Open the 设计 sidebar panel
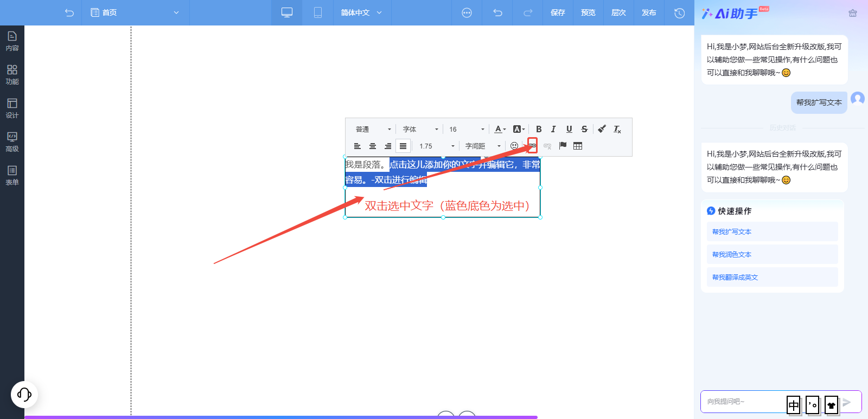The image size is (868, 419). coord(12,108)
